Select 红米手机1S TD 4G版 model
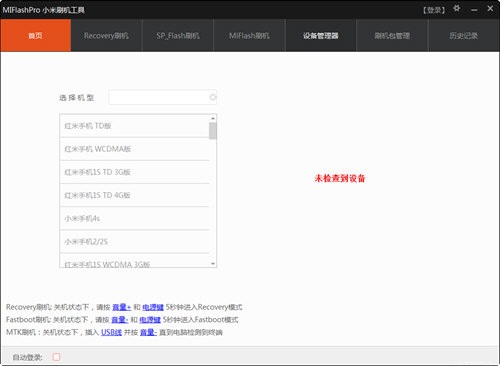The height and width of the screenshot is (366, 500). [134, 195]
